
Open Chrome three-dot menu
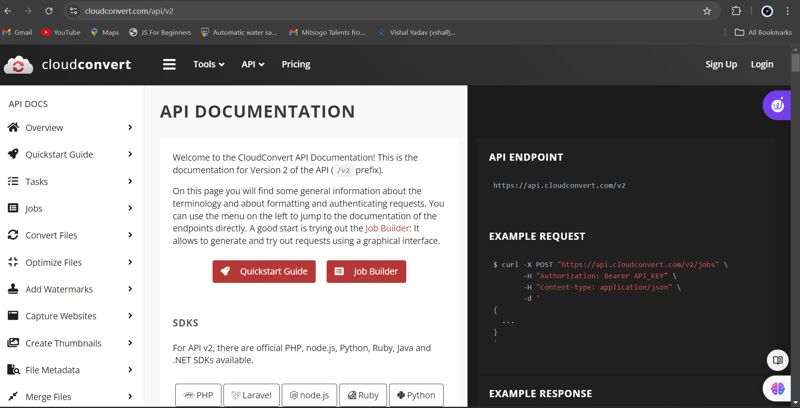(789, 11)
